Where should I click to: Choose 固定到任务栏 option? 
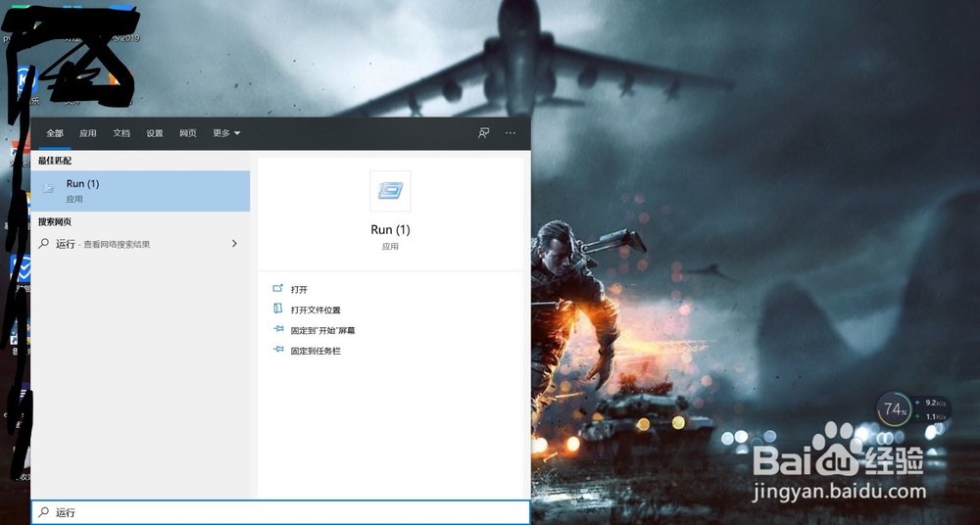coord(316,352)
